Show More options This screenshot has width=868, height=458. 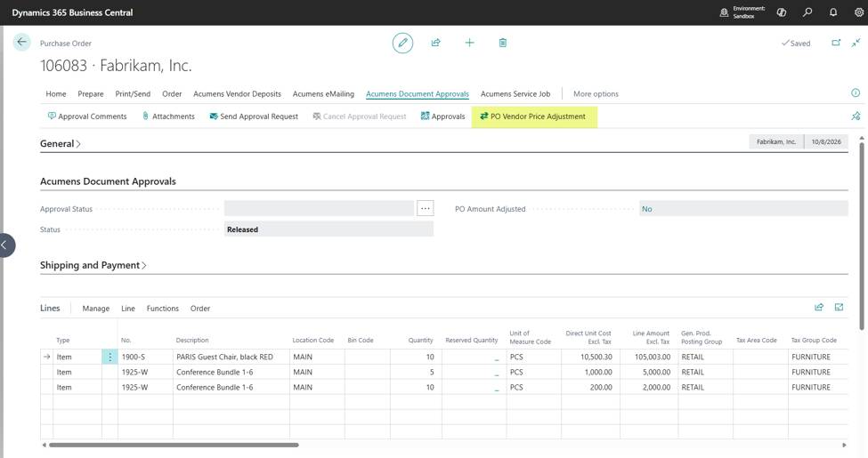tap(596, 94)
